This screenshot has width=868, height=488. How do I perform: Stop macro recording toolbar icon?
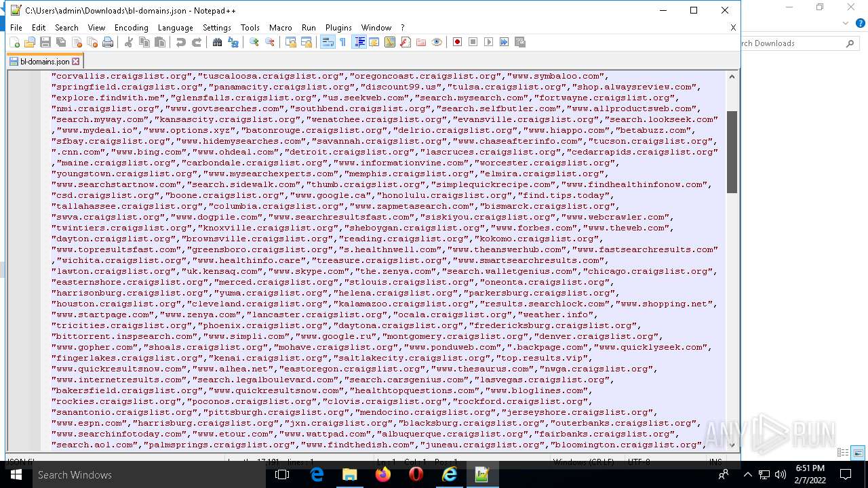point(473,42)
